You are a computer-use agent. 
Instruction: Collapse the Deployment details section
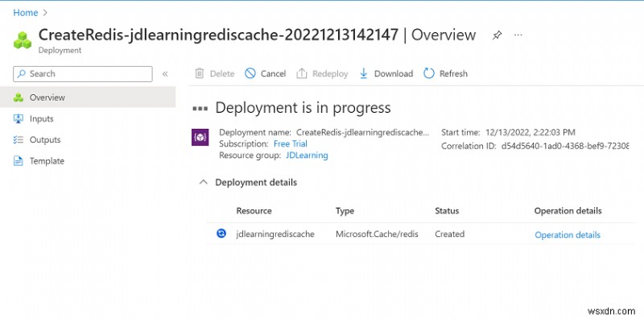tap(203, 182)
